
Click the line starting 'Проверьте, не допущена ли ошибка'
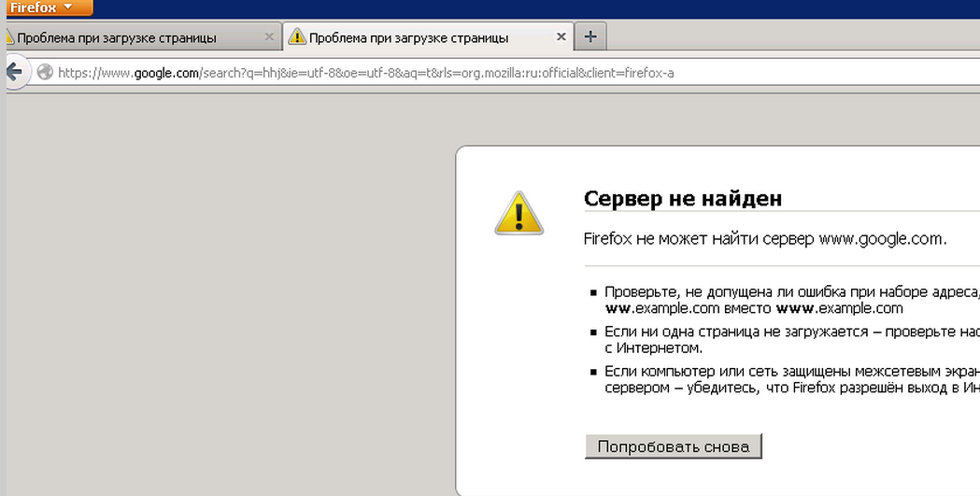coord(792,291)
